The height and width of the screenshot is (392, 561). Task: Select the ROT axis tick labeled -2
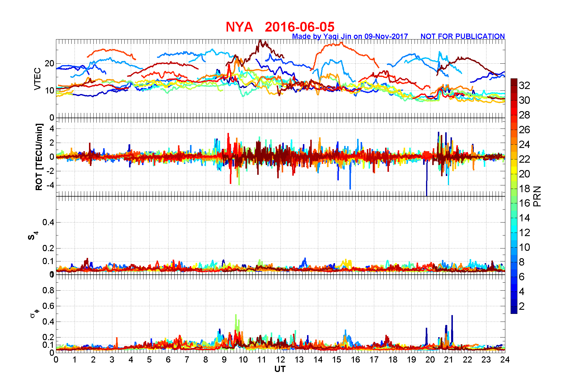(x=51, y=171)
